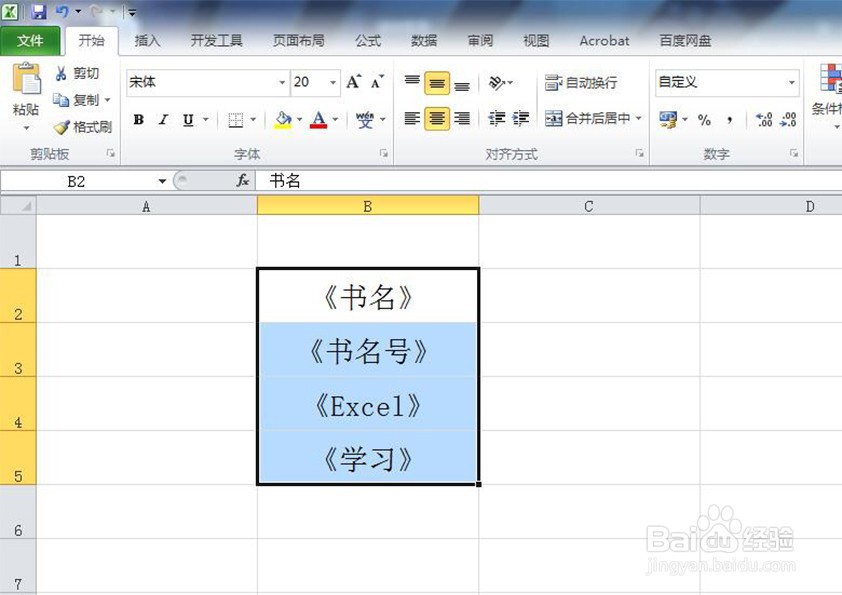
Task: Apply the yellow fill color bucket
Action: [x=284, y=120]
